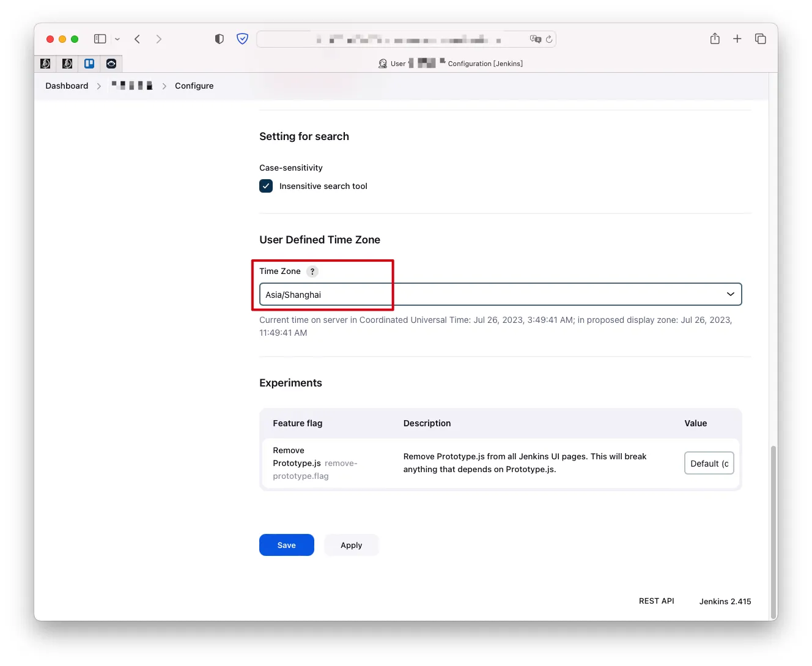Click the Safari address bar field
Screen dimensions: 812x666
coord(406,39)
